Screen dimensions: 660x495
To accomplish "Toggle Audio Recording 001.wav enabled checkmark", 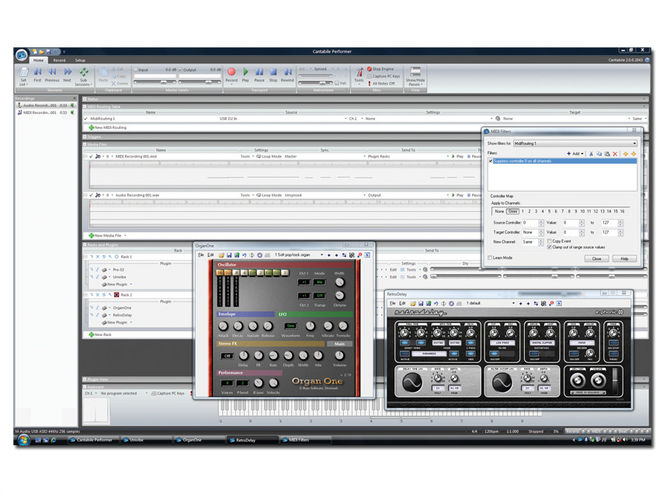I will [x=91, y=195].
